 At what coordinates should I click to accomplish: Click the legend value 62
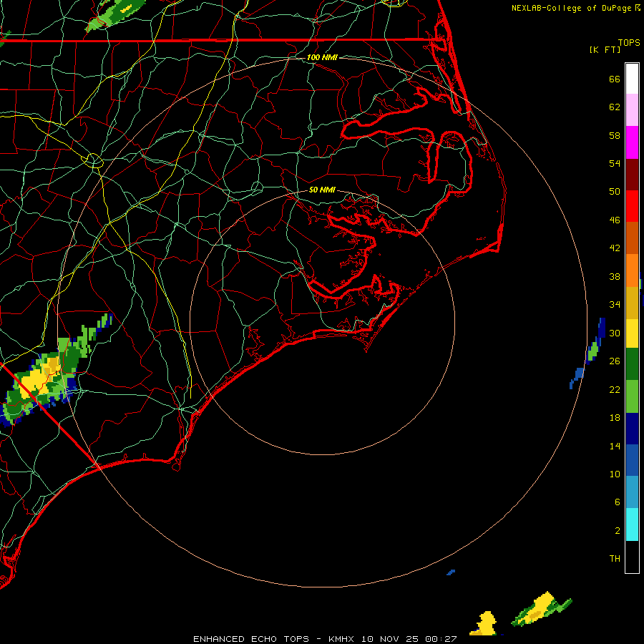coord(615,107)
